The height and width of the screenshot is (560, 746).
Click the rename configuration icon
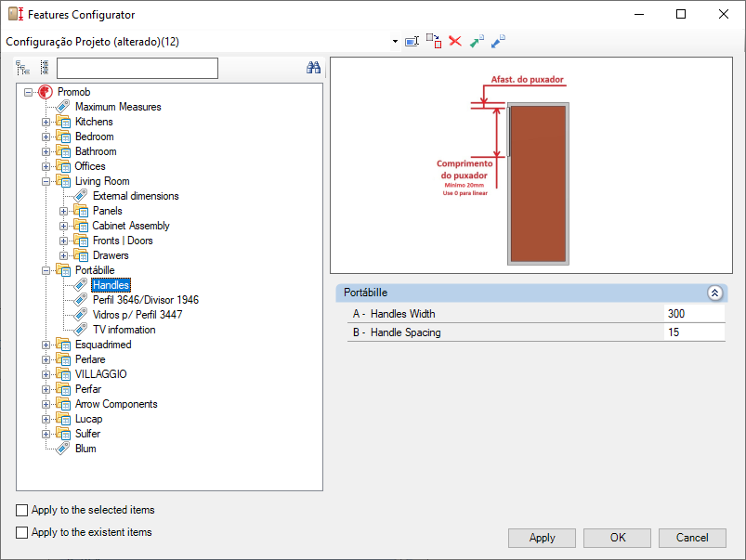point(412,42)
